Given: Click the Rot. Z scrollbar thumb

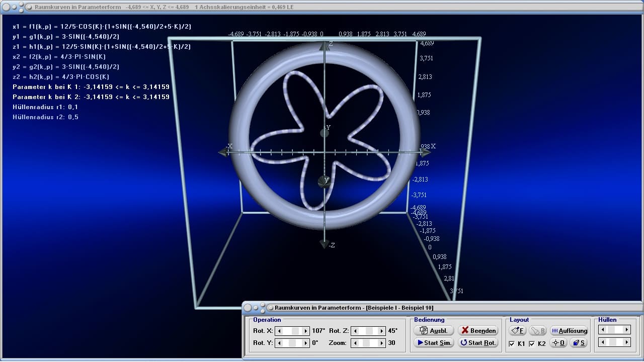Looking at the screenshot, I should tap(369, 331).
